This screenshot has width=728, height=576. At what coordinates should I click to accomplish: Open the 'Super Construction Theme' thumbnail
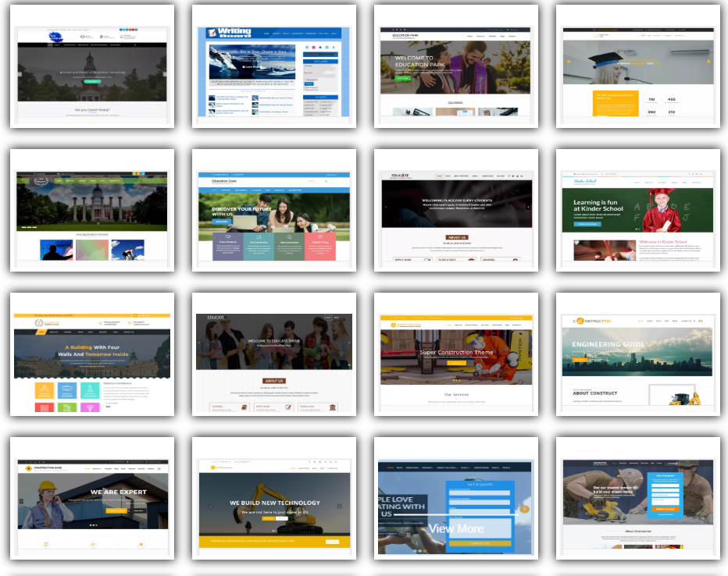[x=456, y=354]
